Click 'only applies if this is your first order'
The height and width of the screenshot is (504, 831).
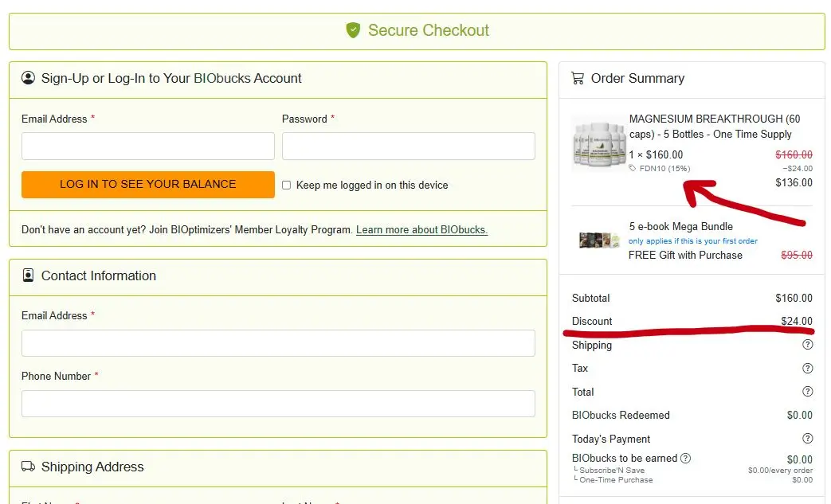[x=692, y=241]
